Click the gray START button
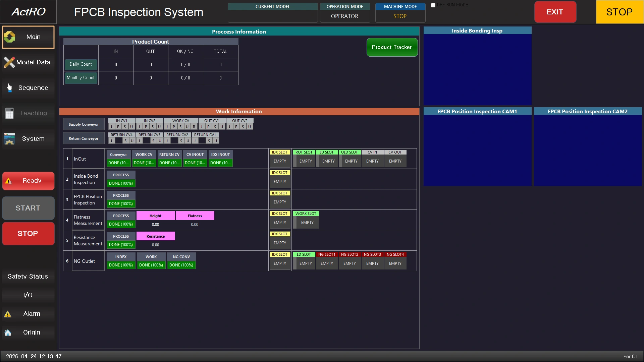This screenshot has height=362, width=644. coord(28,208)
